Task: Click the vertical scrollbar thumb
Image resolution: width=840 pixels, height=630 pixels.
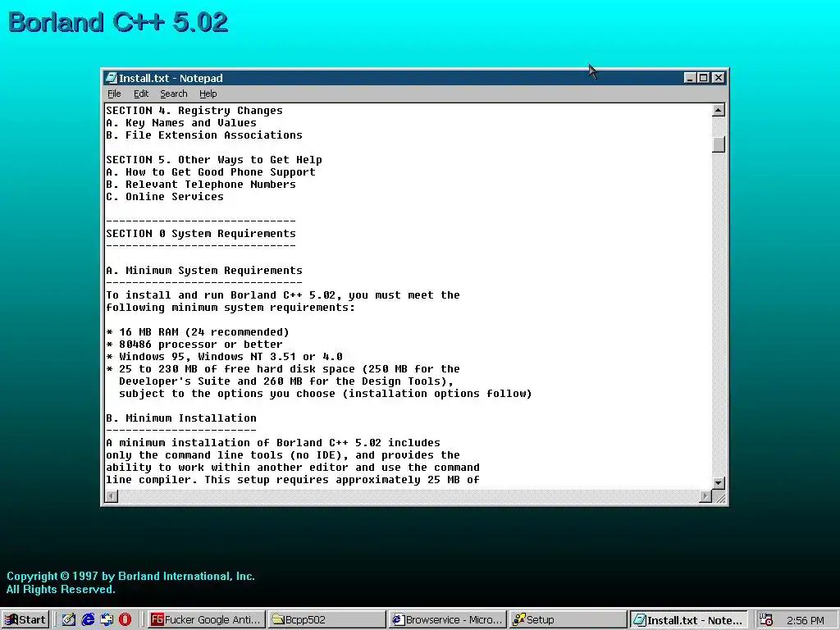Action: tap(719, 144)
